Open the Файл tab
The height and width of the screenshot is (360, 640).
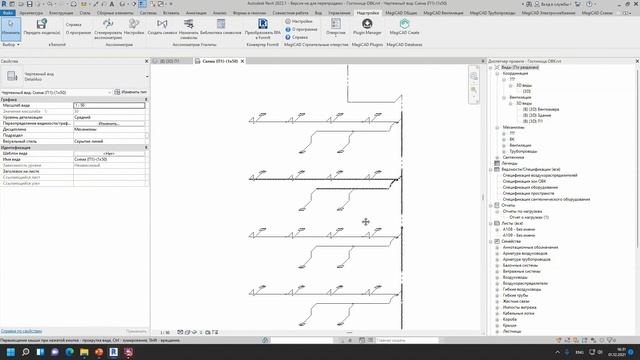(8, 13)
